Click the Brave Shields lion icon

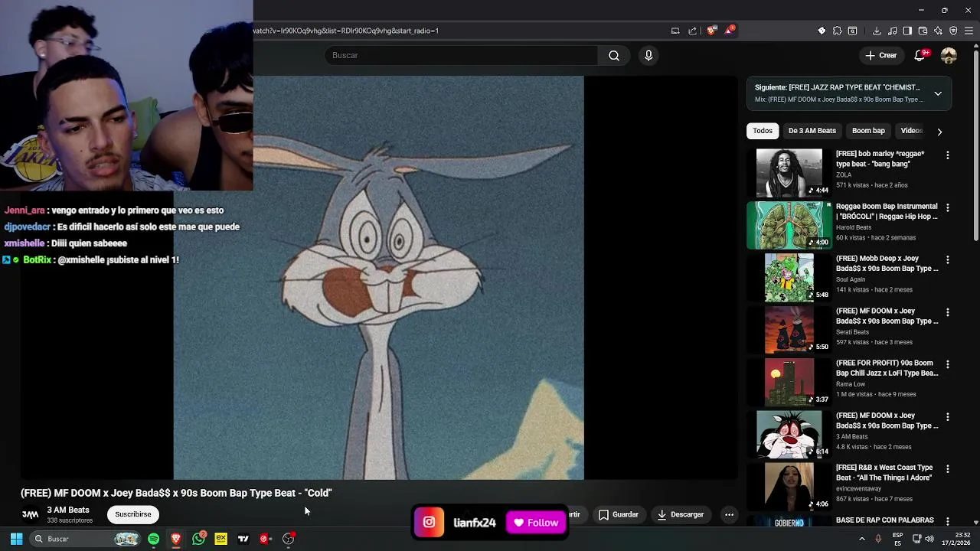point(712,31)
